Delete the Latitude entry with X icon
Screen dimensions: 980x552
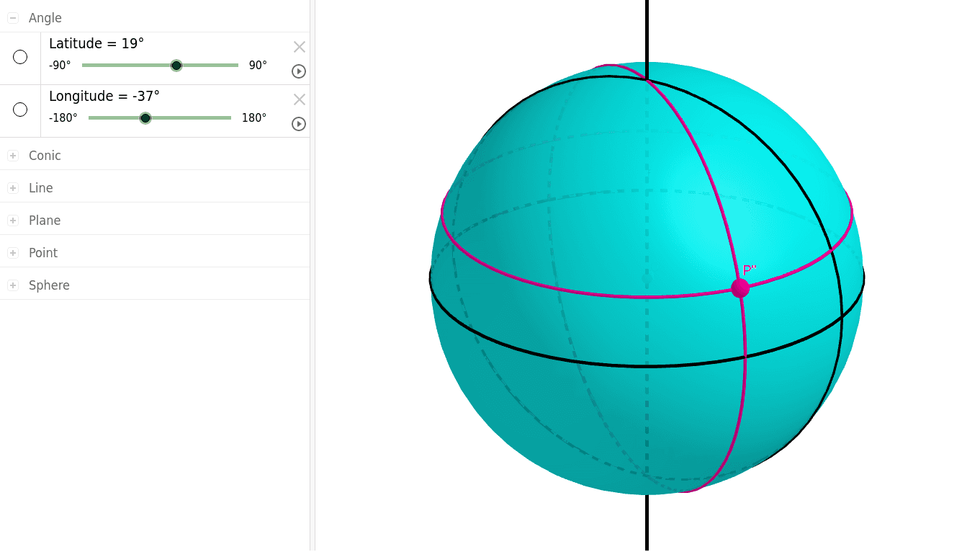(300, 47)
